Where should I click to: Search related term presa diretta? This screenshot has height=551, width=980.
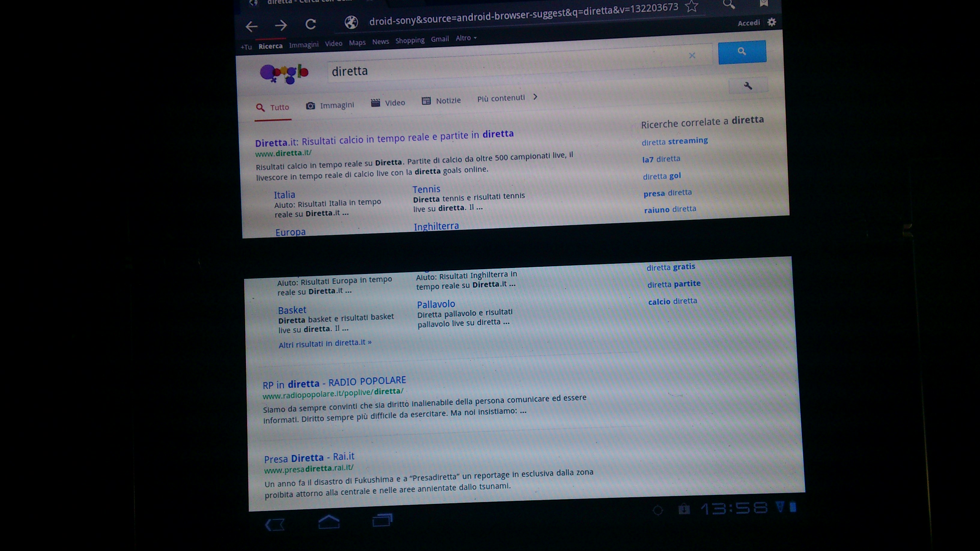(668, 193)
